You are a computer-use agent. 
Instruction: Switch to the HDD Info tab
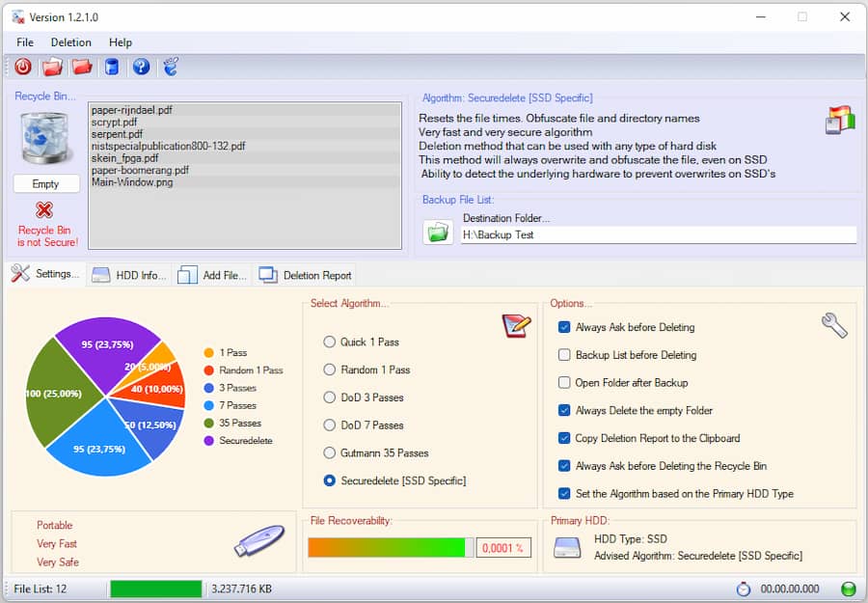tap(129, 275)
